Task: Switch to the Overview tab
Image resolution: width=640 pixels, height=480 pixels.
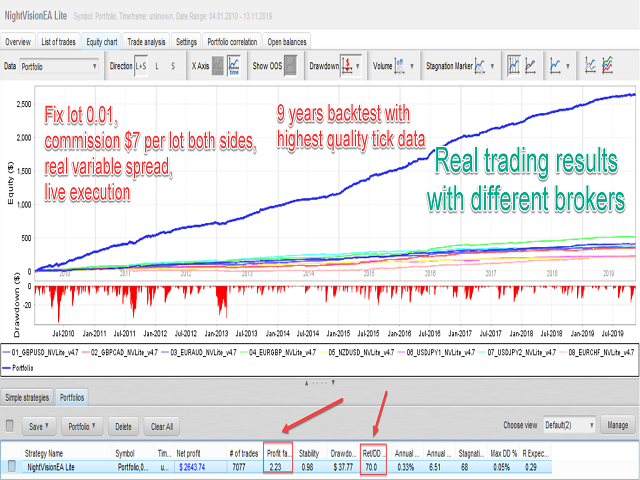Action: point(18,42)
